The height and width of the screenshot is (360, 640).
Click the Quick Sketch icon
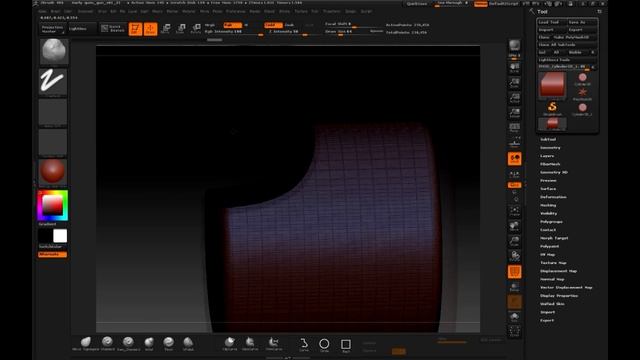pos(113,29)
